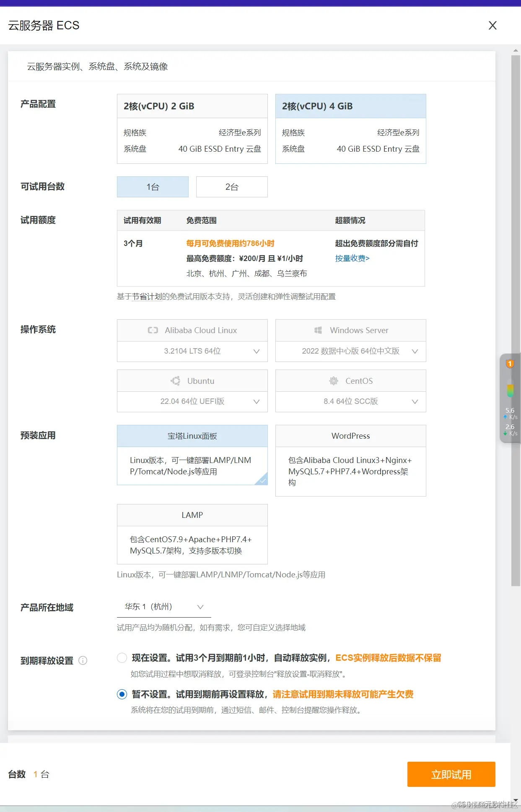Click the checkmark corner on 宝塔Linux面板 card
Image resolution: width=521 pixels, height=812 pixels.
coord(262,480)
